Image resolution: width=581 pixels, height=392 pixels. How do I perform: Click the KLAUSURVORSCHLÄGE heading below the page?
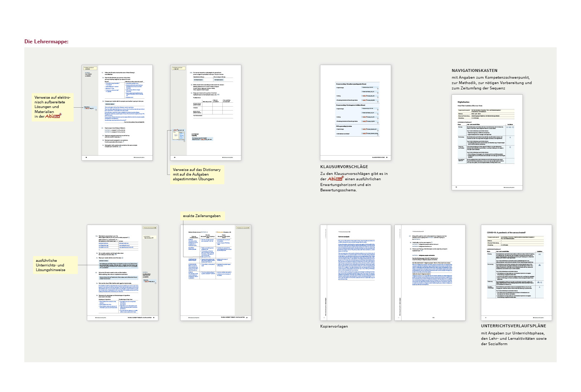tap(344, 167)
